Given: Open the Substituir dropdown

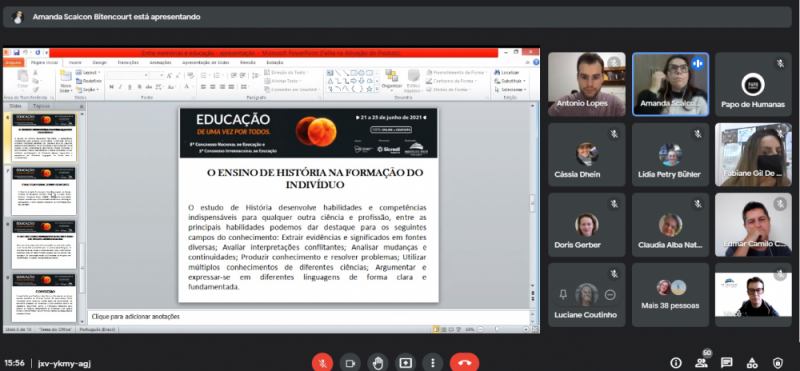Looking at the screenshot, I should 509,81.
